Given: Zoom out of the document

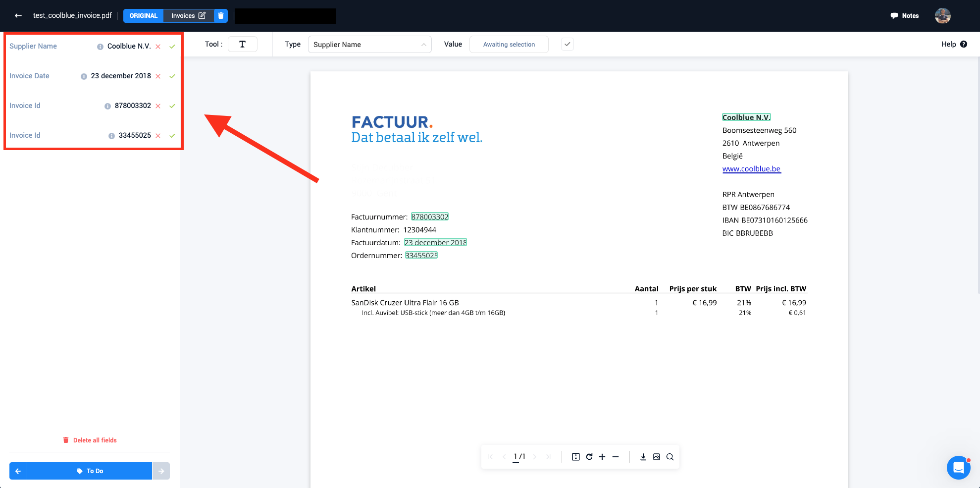Looking at the screenshot, I should [x=616, y=457].
